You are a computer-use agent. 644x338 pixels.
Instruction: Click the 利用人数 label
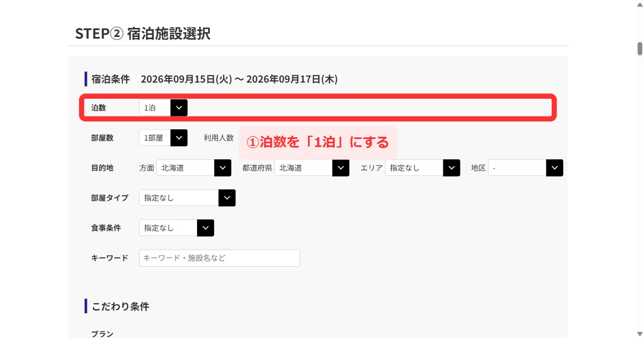click(218, 138)
